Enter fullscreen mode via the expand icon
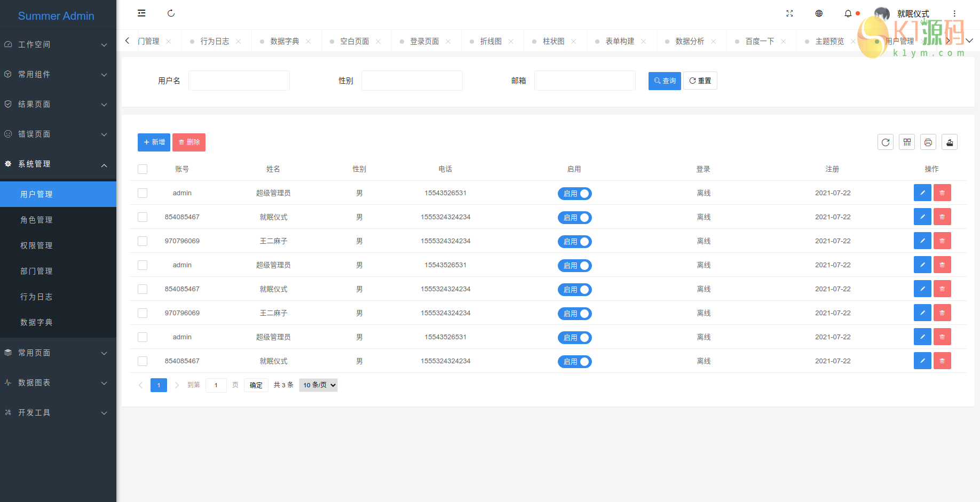The height and width of the screenshot is (502, 980). pos(789,13)
